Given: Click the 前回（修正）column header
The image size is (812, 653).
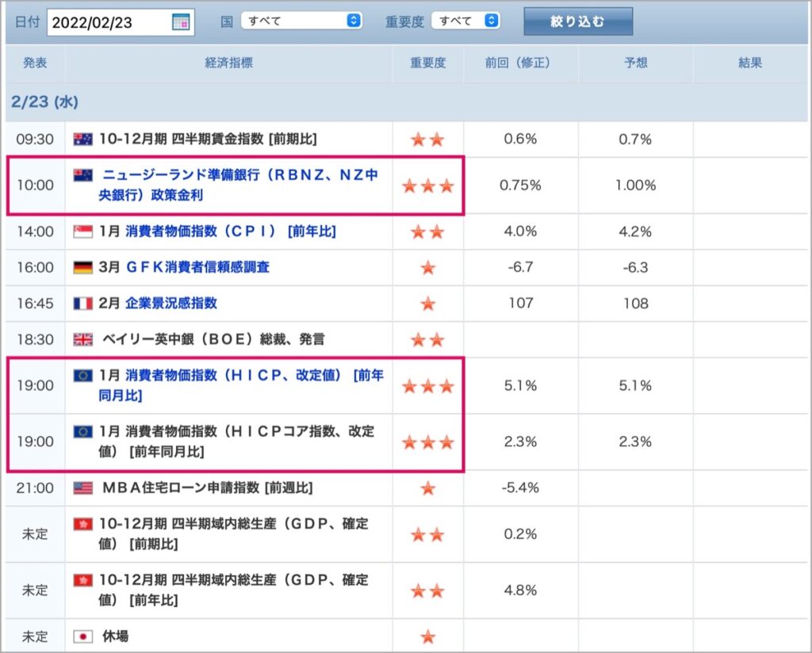Looking at the screenshot, I should coord(520,63).
